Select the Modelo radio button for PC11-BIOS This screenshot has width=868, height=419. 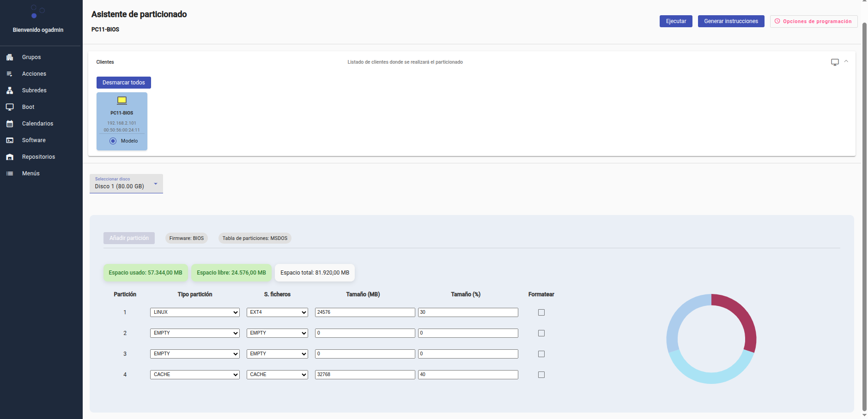pyautogui.click(x=113, y=141)
